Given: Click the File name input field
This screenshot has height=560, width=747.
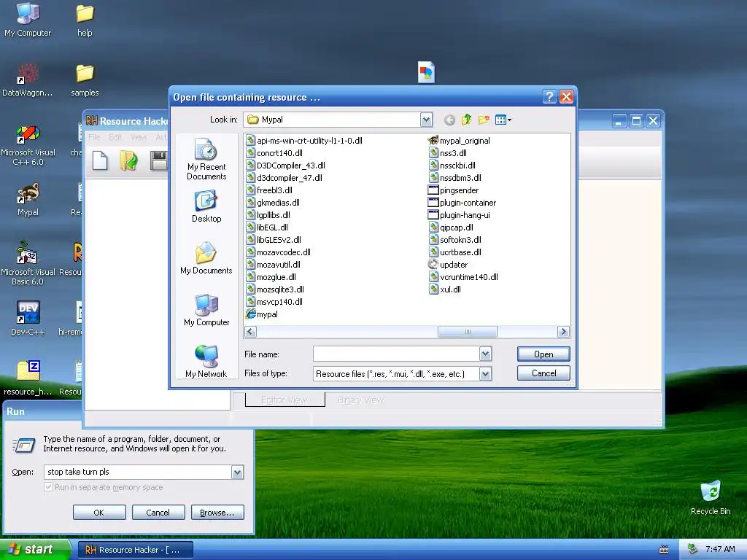Looking at the screenshot, I should [x=396, y=354].
